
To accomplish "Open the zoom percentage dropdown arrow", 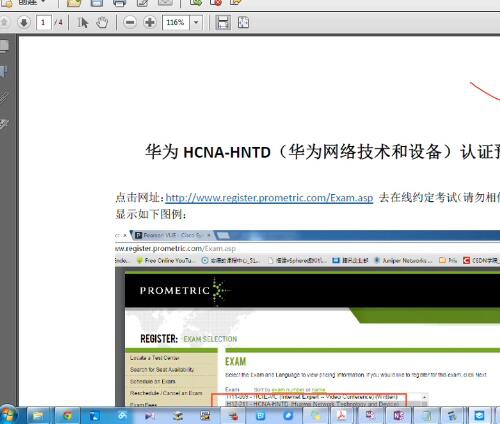I will click(x=196, y=23).
